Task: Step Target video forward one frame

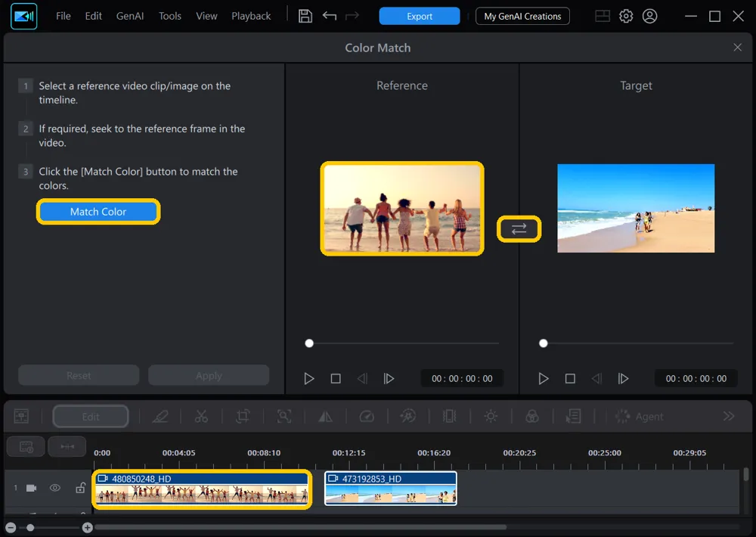Action: point(623,379)
